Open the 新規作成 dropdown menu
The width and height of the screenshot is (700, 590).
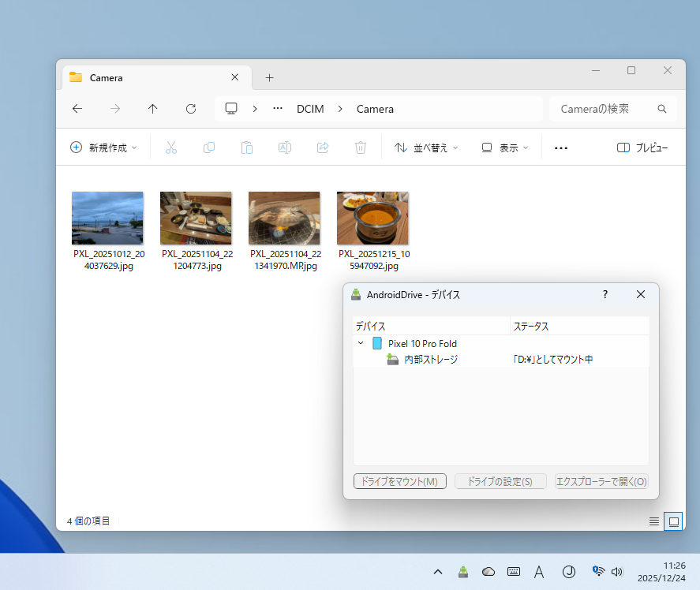point(103,147)
